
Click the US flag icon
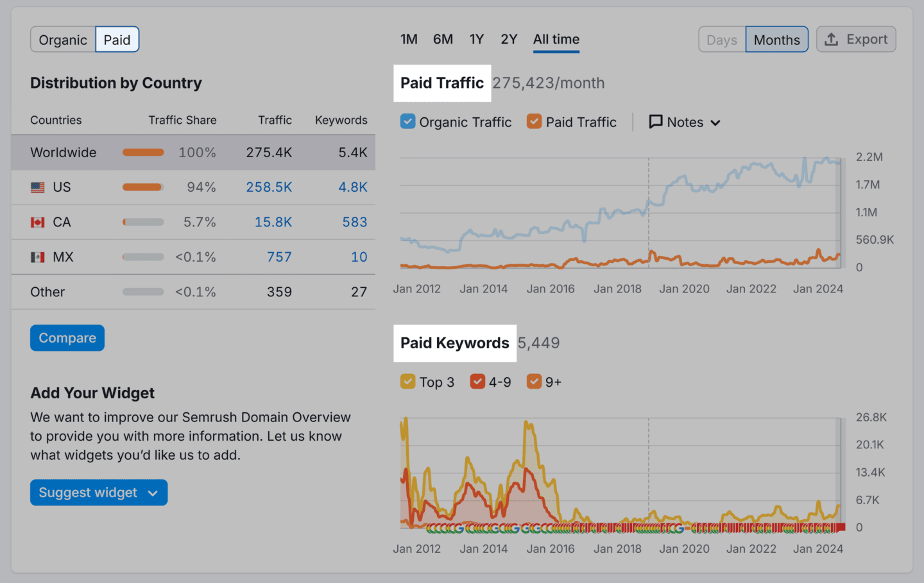(37, 187)
